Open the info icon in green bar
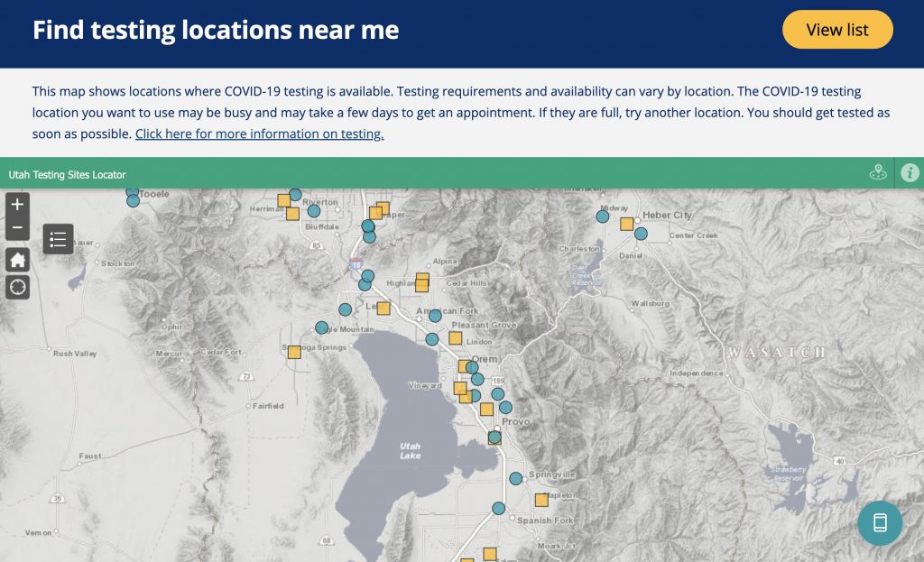Image resolution: width=924 pixels, height=562 pixels. pos(910,173)
